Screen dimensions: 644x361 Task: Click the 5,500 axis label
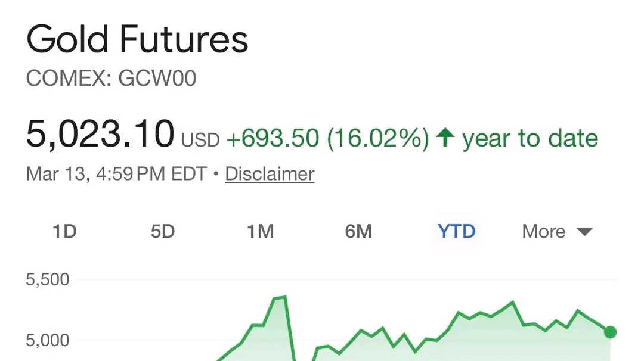click(x=48, y=280)
